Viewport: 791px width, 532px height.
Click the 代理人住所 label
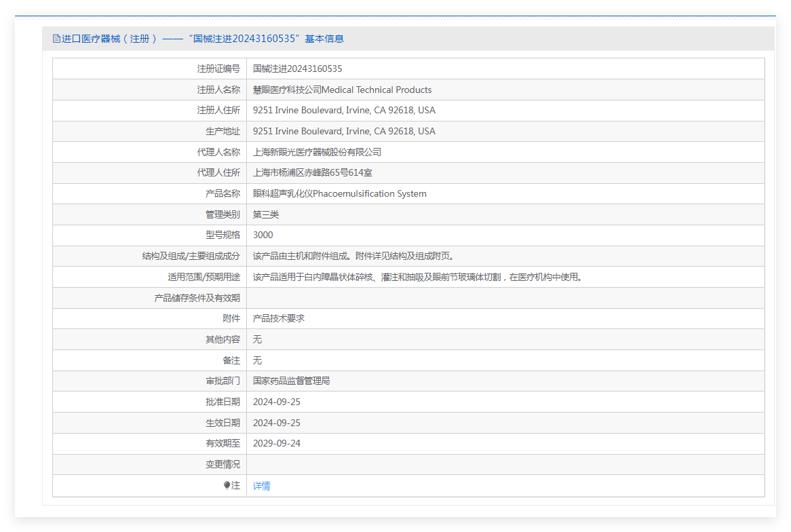point(218,172)
